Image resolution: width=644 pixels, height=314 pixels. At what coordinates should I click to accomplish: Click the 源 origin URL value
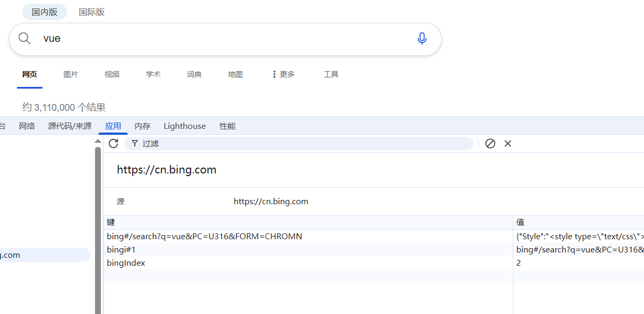271,202
